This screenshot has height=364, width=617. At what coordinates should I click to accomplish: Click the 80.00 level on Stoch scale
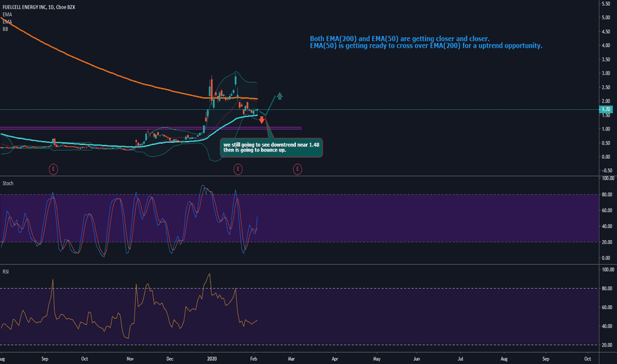[607, 195]
